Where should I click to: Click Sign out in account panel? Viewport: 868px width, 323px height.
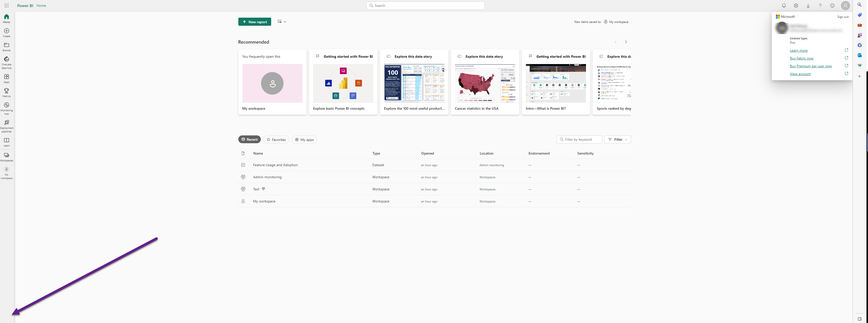point(843,17)
